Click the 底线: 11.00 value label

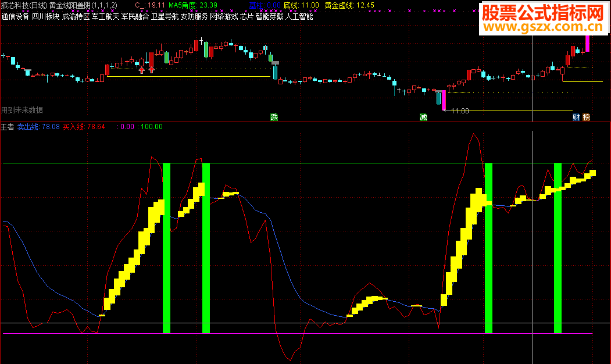(301, 5)
